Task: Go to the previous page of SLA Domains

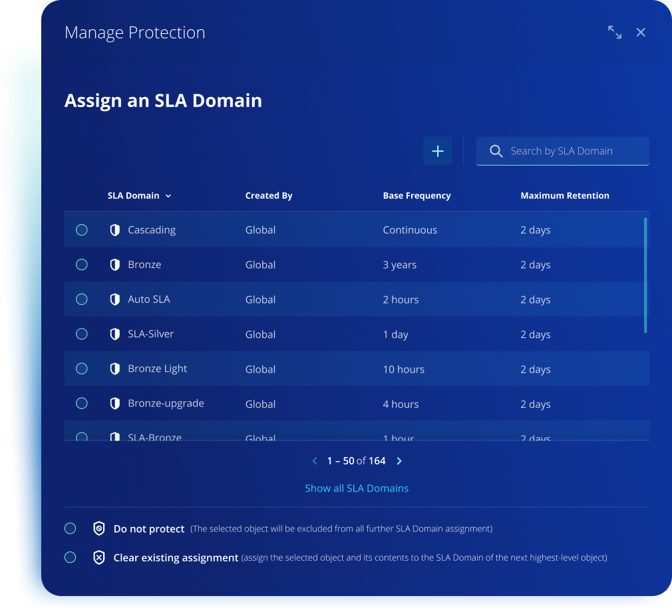Action: pyautogui.click(x=314, y=460)
